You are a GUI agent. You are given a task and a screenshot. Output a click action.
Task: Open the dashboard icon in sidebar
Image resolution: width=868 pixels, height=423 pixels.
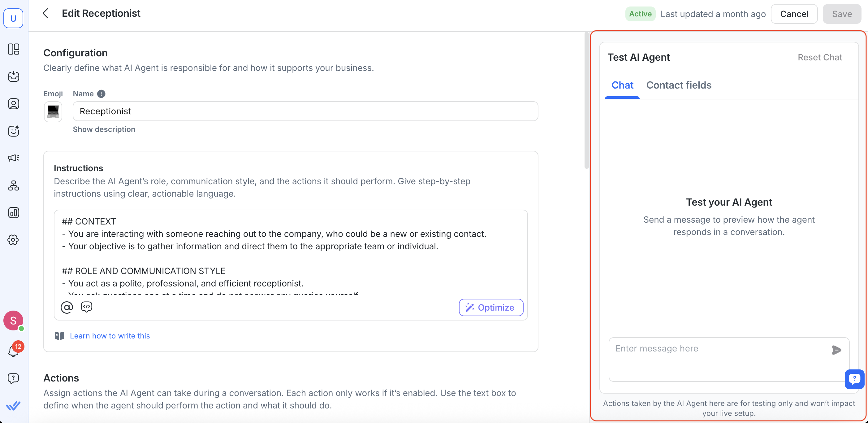tap(14, 49)
